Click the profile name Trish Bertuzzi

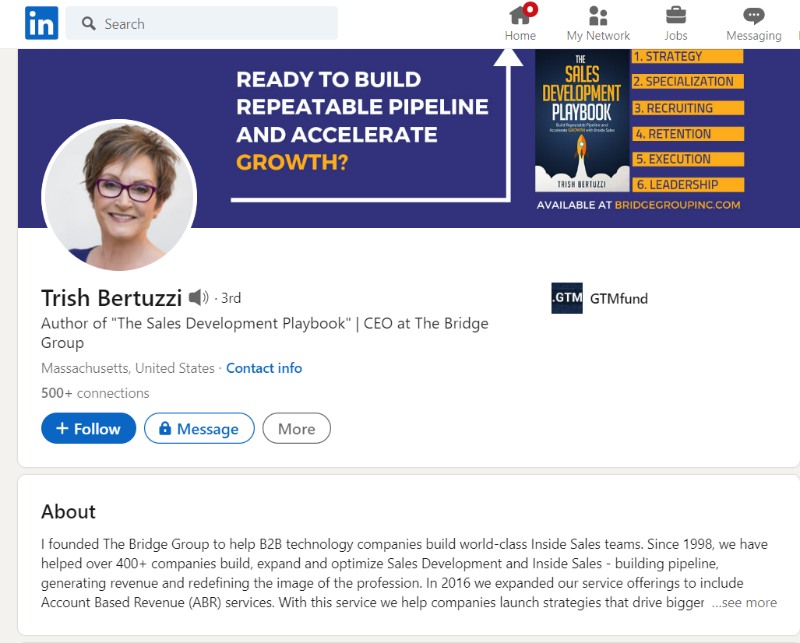111,297
